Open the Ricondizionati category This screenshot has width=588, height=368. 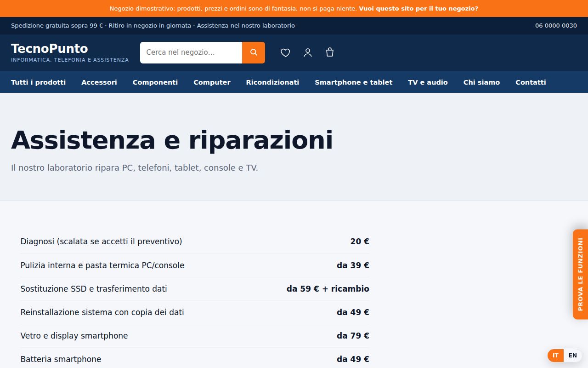272,82
